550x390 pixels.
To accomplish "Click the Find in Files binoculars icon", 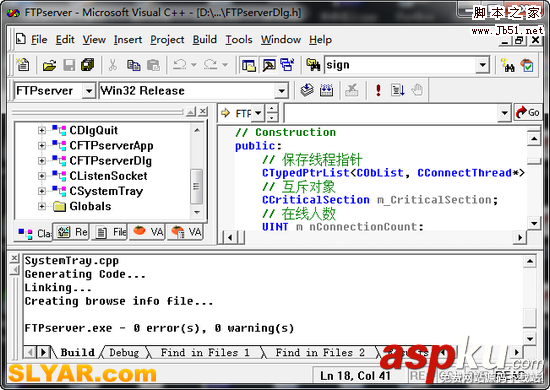I will (313, 65).
